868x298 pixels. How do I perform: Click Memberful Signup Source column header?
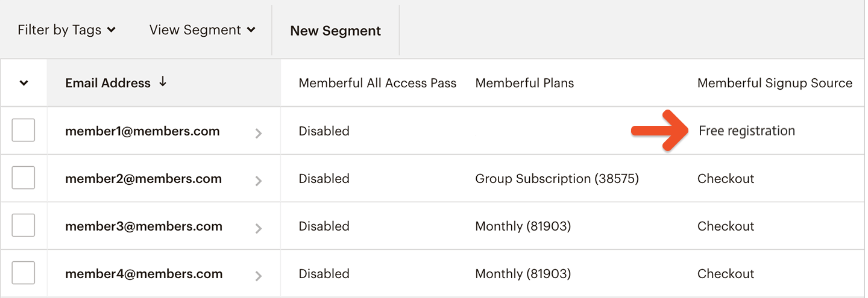click(x=775, y=83)
